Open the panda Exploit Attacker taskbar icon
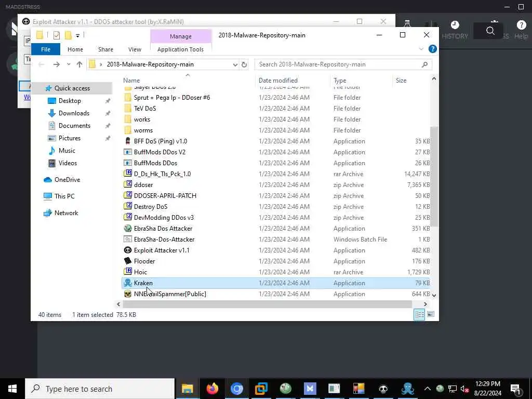 pyautogui.click(x=383, y=389)
